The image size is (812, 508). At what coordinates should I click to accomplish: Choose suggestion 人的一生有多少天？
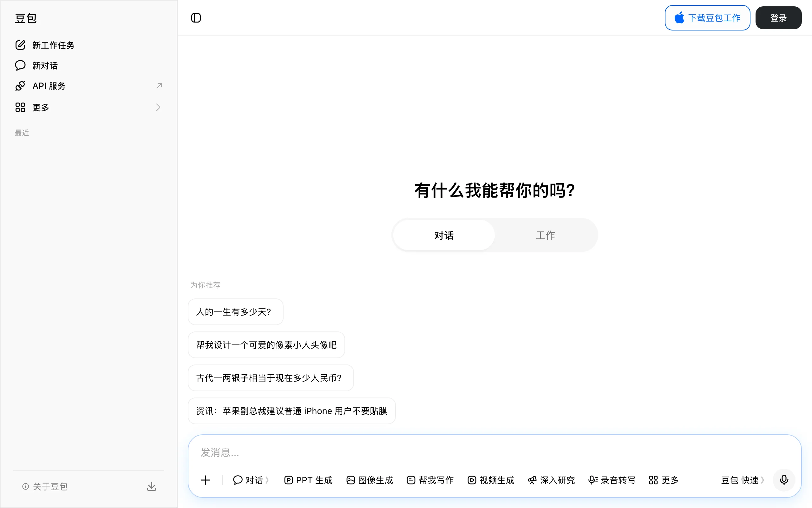click(x=236, y=312)
